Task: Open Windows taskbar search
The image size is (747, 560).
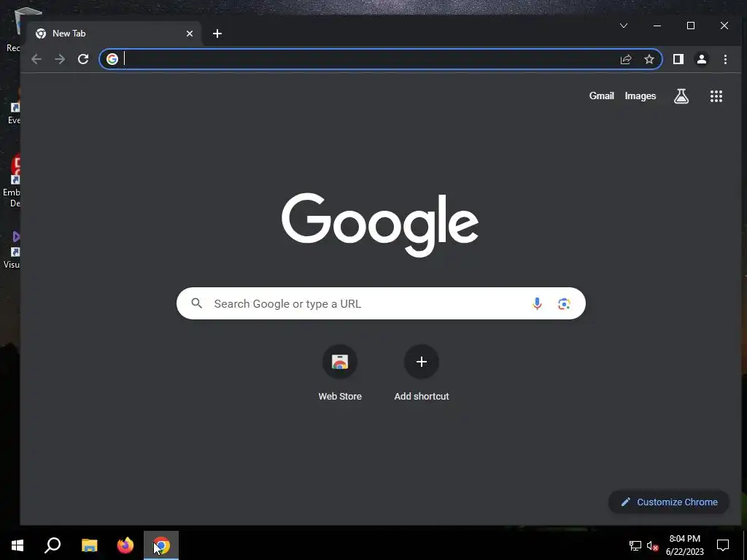Action: pos(53,545)
